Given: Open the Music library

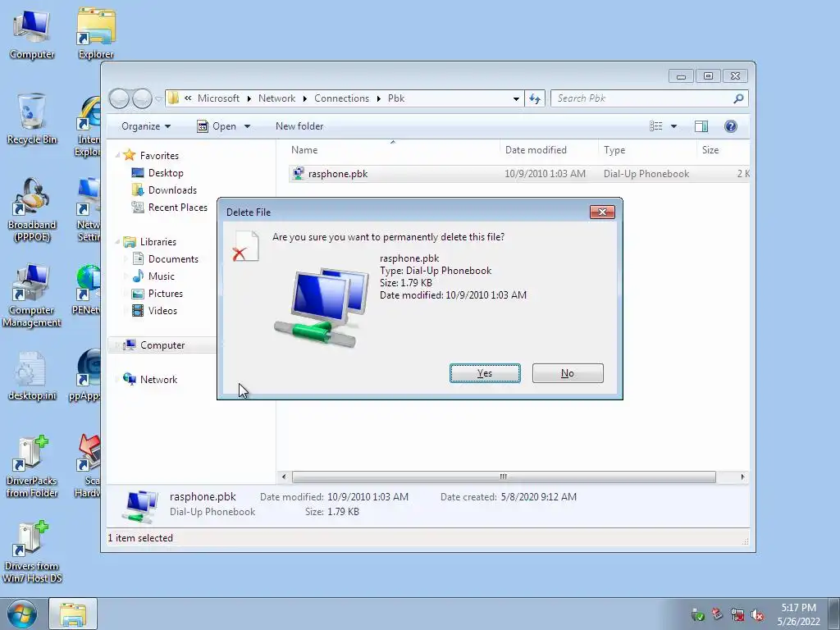Looking at the screenshot, I should coord(162,276).
